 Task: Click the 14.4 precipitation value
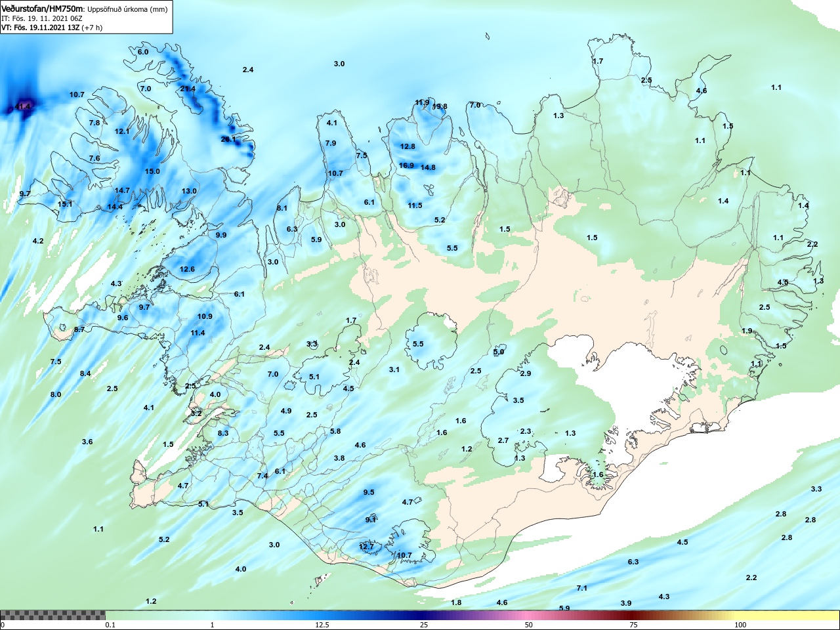click(115, 207)
